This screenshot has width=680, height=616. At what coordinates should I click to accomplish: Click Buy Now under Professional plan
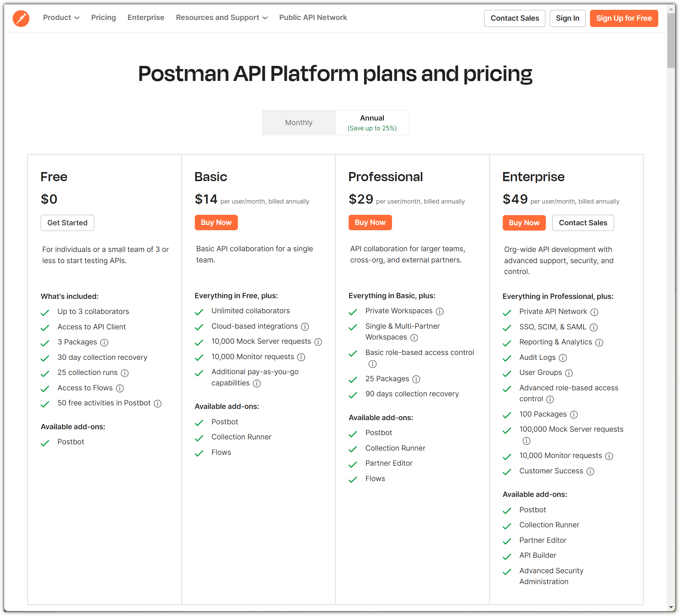(x=370, y=223)
